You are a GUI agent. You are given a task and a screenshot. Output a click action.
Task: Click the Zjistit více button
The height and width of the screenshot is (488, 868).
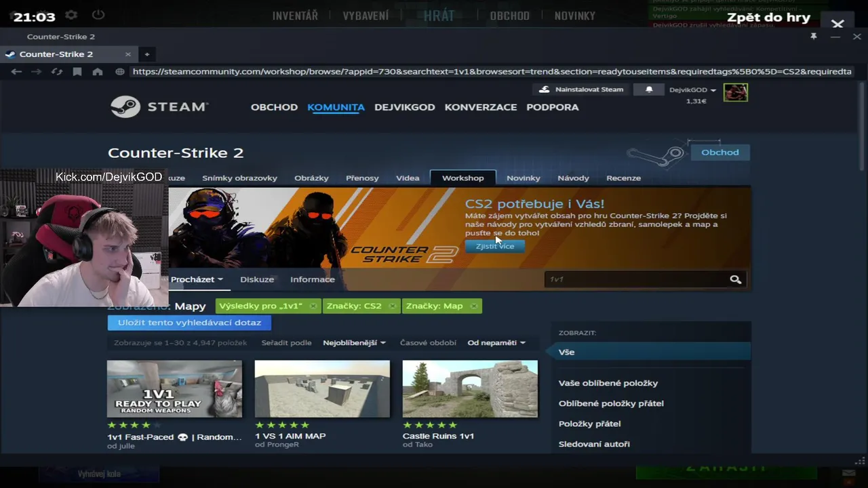(x=495, y=247)
